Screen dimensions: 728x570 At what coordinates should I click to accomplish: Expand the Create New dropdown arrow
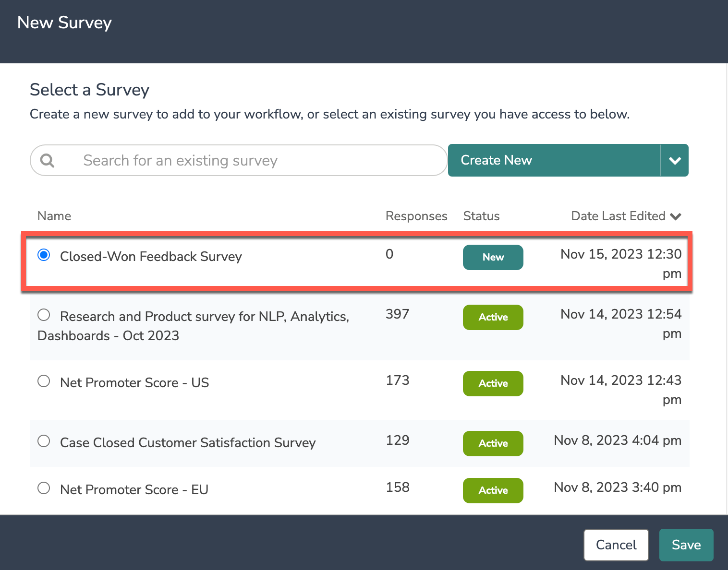(675, 160)
